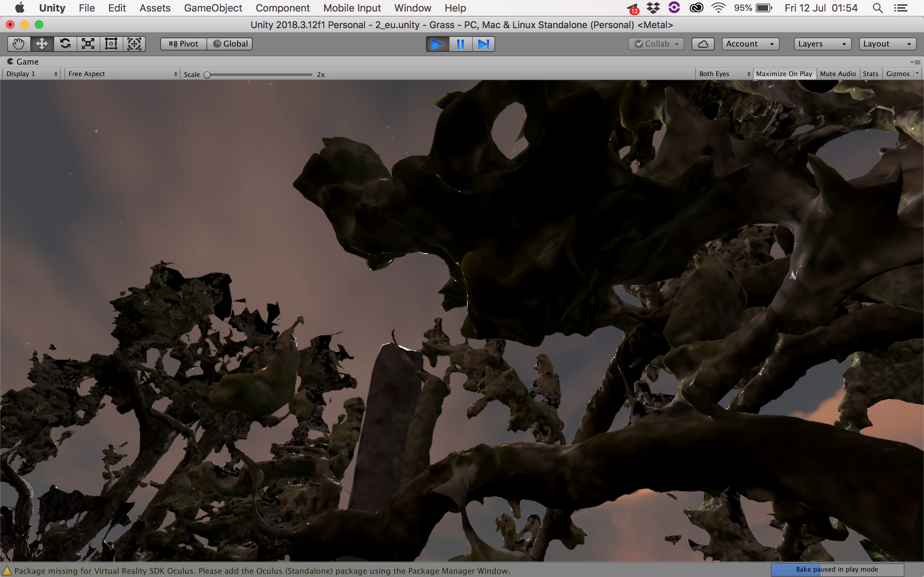Select the Hand tool
The width and height of the screenshot is (924, 577).
pos(18,44)
